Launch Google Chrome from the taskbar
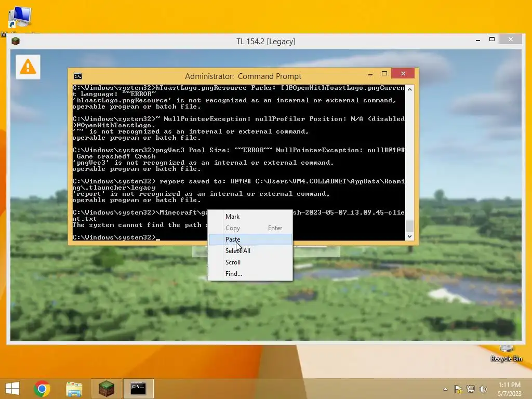 click(42, 389)
